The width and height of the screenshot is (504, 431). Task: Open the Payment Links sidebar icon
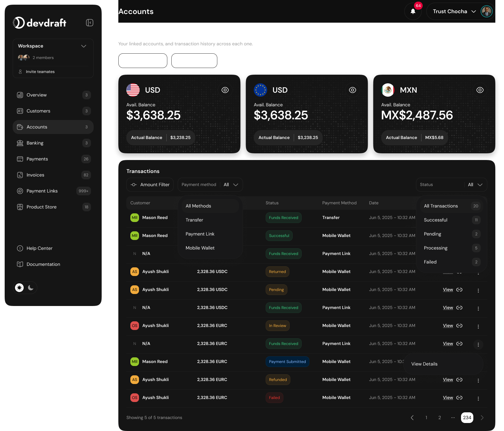20,191
